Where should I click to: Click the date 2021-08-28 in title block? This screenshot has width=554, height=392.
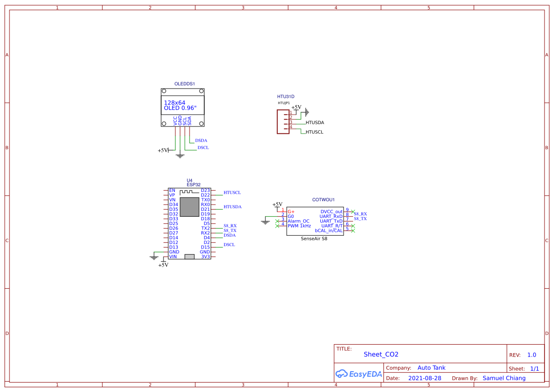pyautogui.click(x=425, y=378)
